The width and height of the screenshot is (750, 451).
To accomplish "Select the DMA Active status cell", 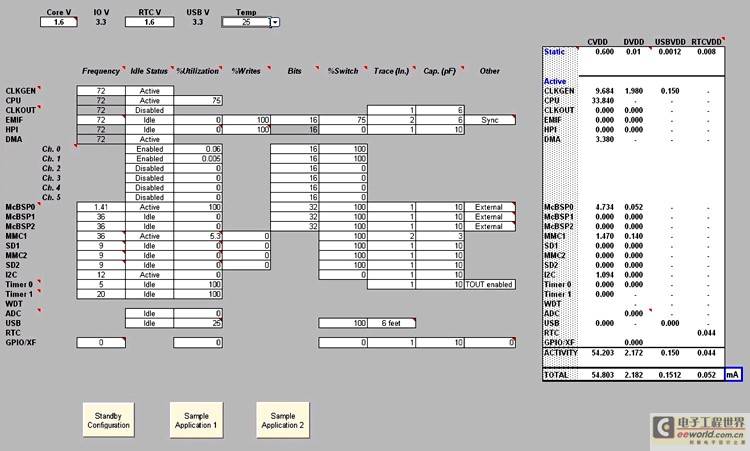I will (149, 139).
